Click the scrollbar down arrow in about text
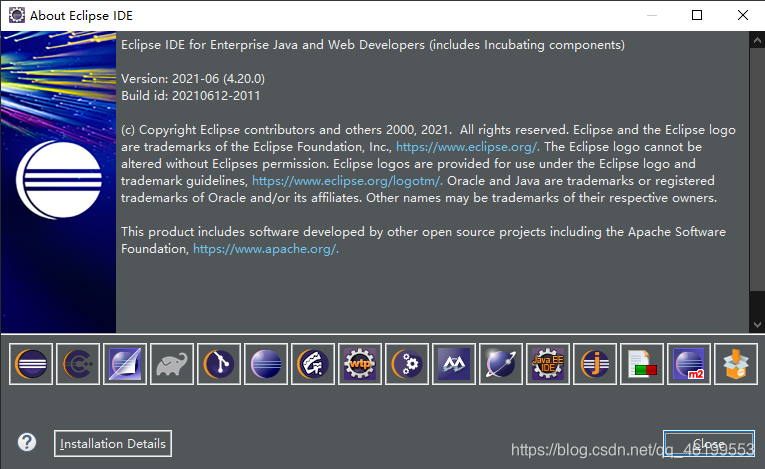765x469 pixels. pos(757,325)
